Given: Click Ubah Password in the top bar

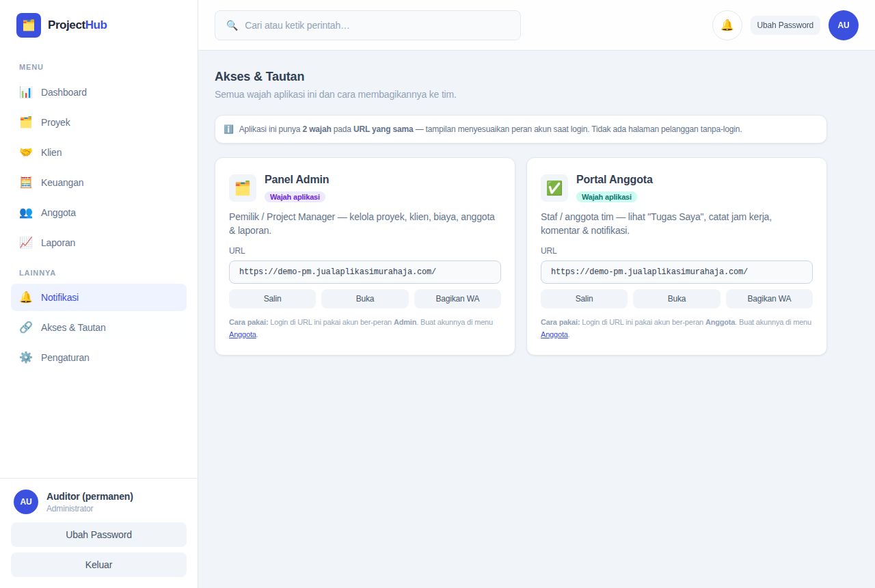Looking at the screenshot, I should 785,25.
